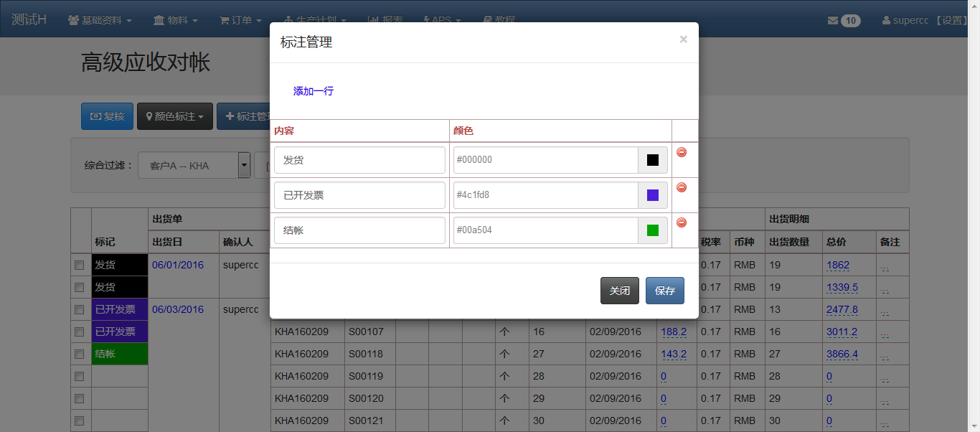Click 添加一行 link to add row
Screen dimensions: 980x432
click(313, 91)
